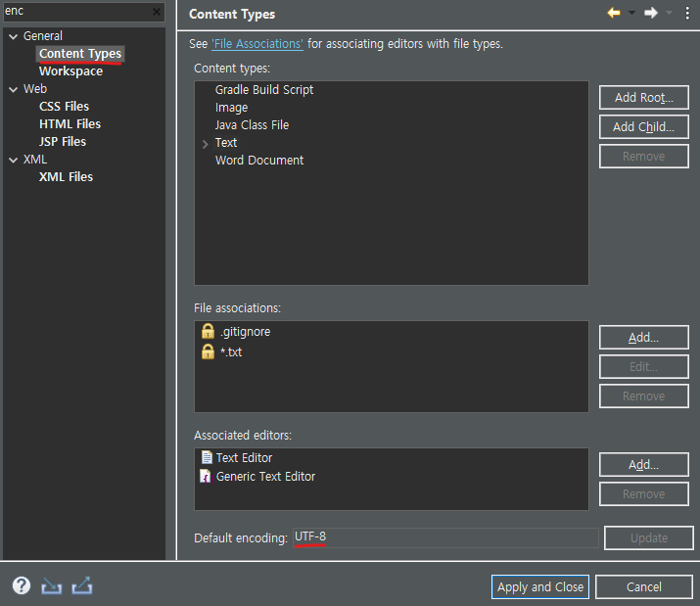Select .gitignore file association

(x=246, y=332)
